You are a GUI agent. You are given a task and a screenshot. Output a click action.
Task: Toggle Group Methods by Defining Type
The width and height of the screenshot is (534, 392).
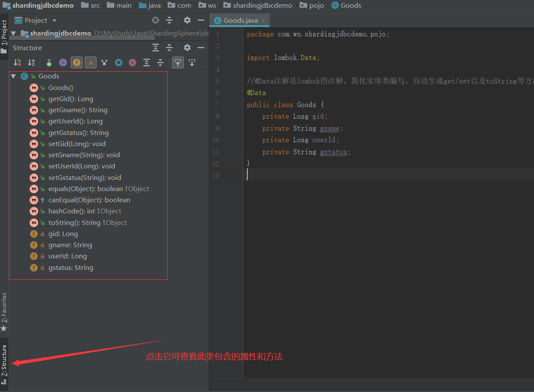[x=104, y=63]
